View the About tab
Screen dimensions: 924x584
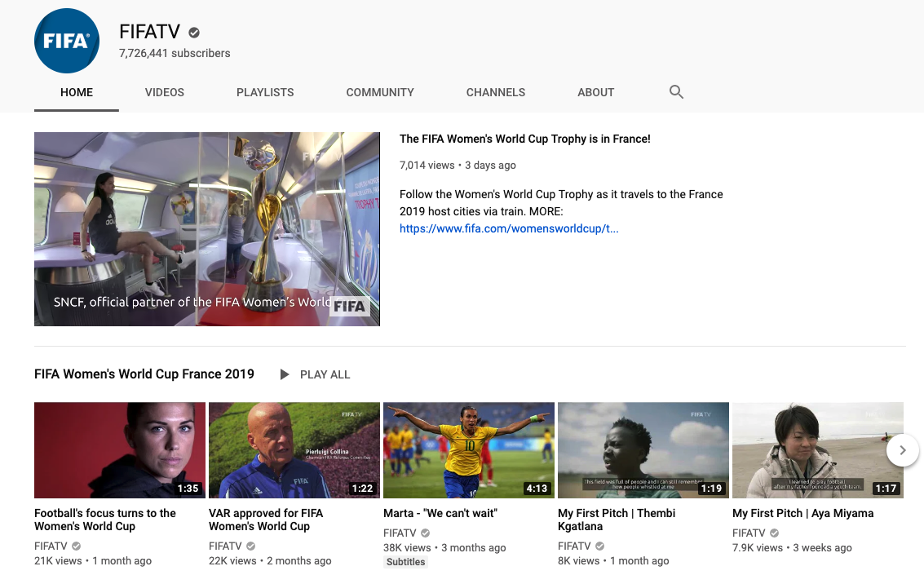(596, 92)
